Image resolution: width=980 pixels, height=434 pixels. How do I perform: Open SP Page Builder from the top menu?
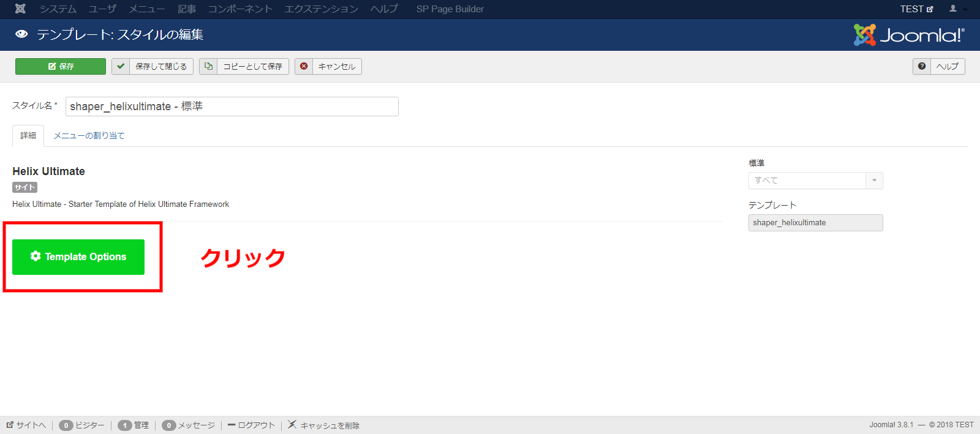pos(450,9)
